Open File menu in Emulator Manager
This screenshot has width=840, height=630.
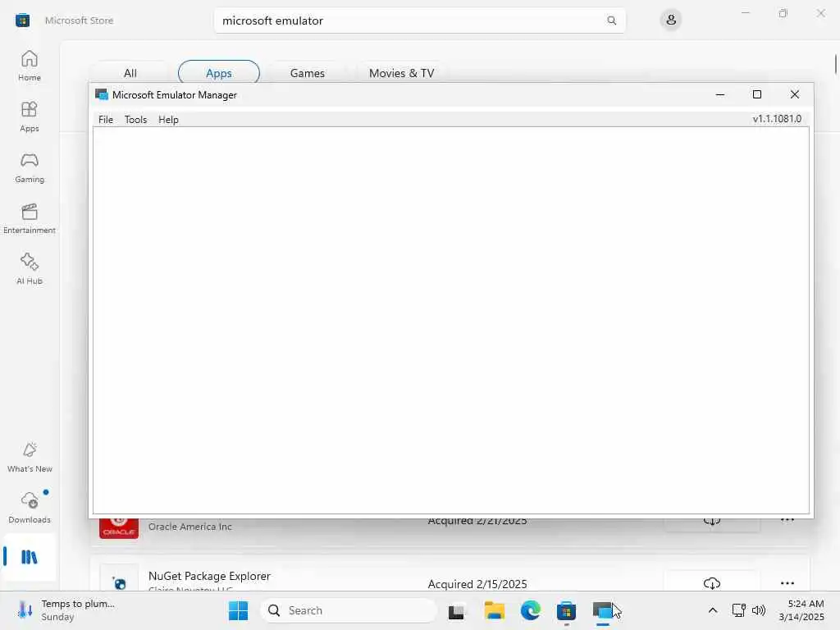(x=106, y=120)
